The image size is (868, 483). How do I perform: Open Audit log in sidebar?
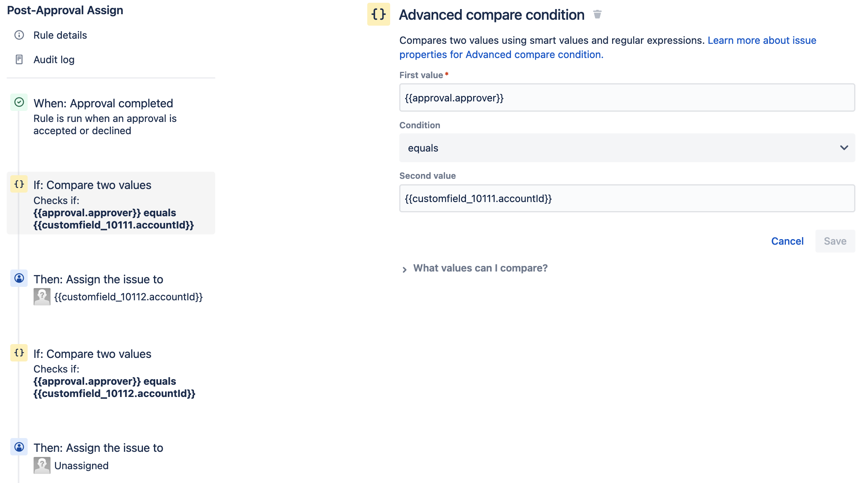click(x=54, y=60)
